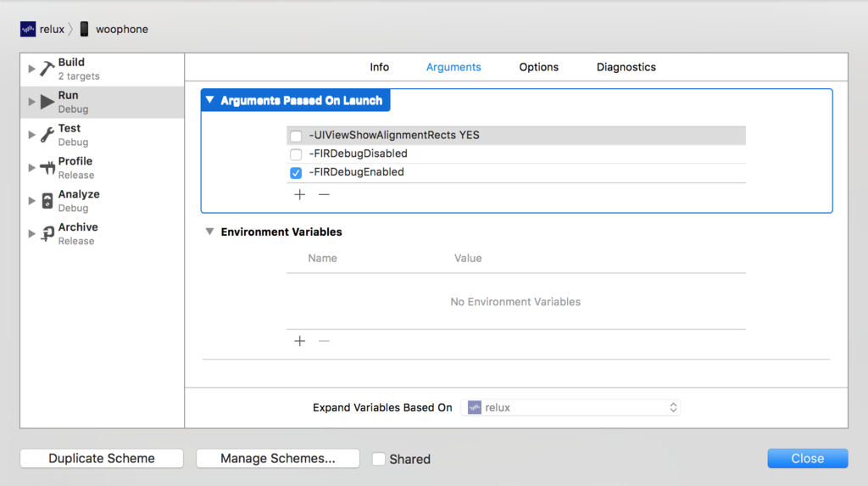Expand the Profile action disclosure triangle
The height and width of the screenshot is (486, 868).
point(31,167)
